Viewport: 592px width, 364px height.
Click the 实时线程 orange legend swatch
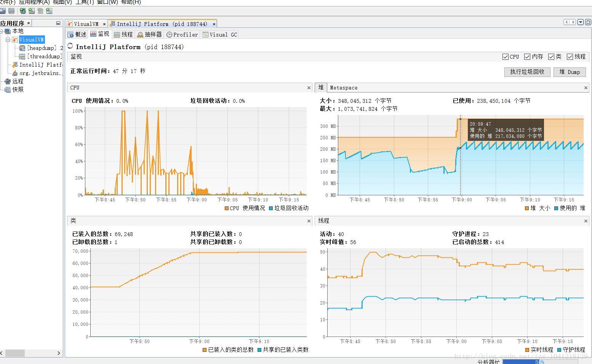[x=527, y=350]
